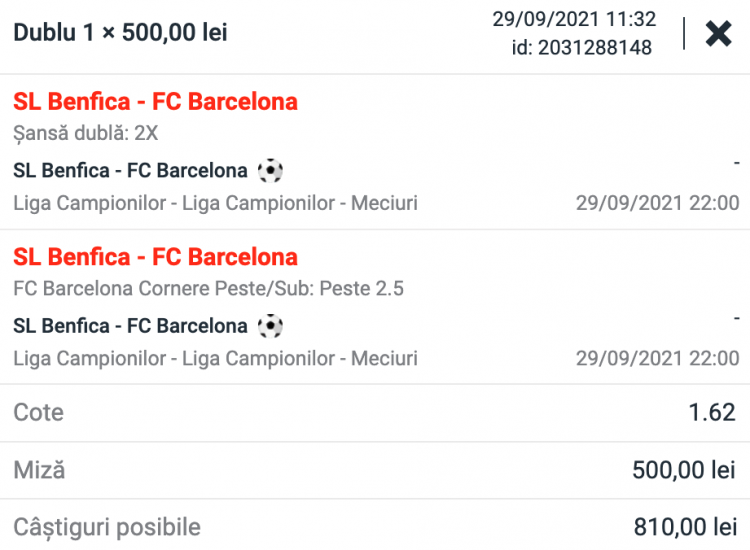The image size is (750, 550).
Task: Click the Cote odds value 1.62
Action: point(712,412)
